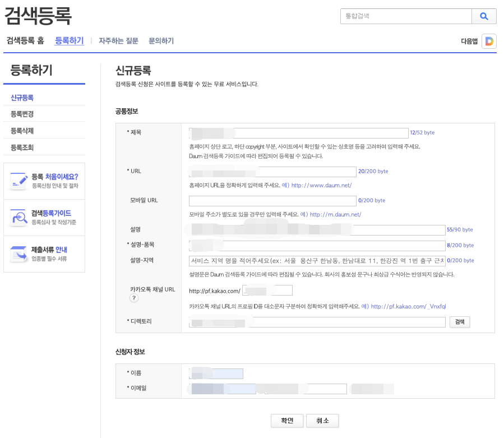The image size is (504, 438).
Task: Select the 등록하기 menu item
Action: (69, 41)
